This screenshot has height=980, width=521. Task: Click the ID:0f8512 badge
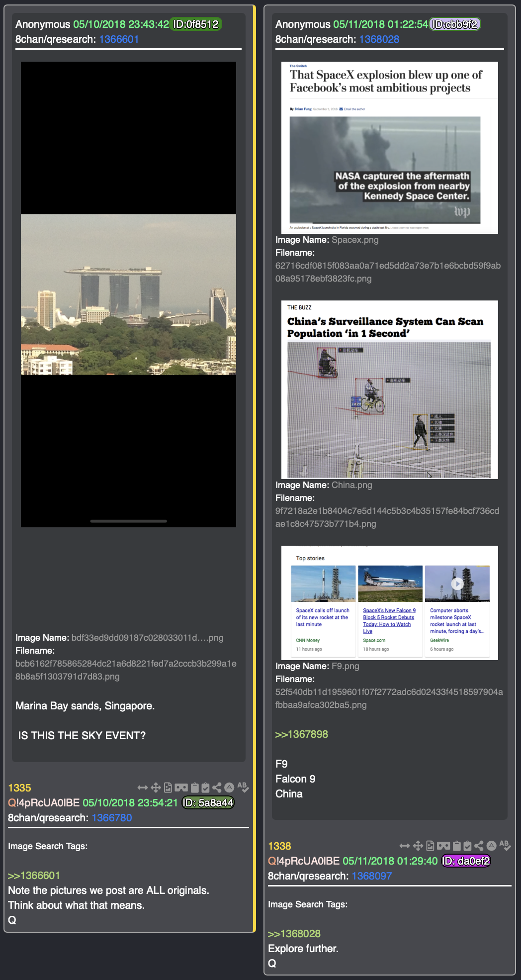point(196,24)
